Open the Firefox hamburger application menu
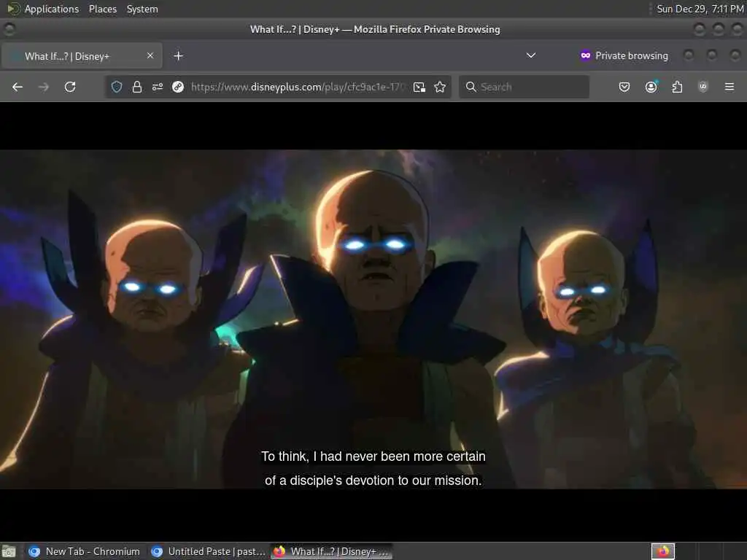This screenshot has height=560, width=747. 729,87
